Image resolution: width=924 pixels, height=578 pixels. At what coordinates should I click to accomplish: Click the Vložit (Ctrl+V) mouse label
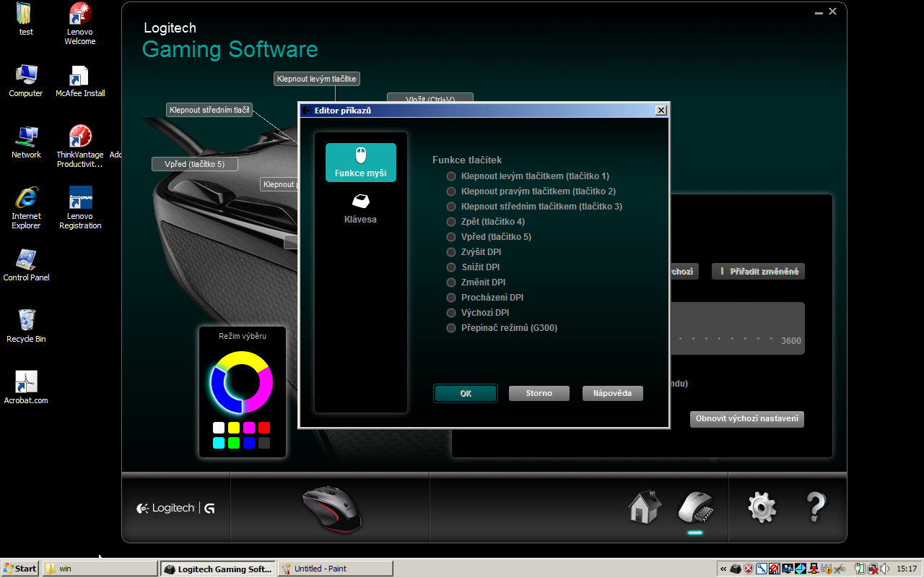click(x=430, y=98)
